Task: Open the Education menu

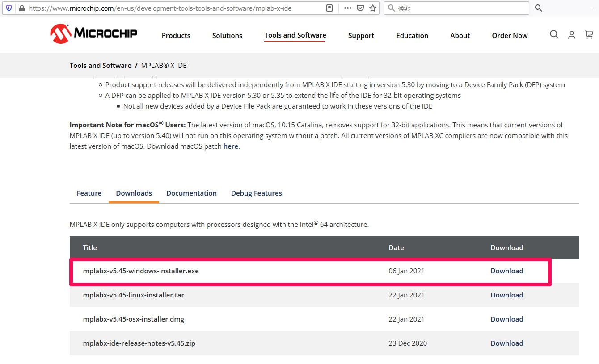Action: tap(412, 35)
